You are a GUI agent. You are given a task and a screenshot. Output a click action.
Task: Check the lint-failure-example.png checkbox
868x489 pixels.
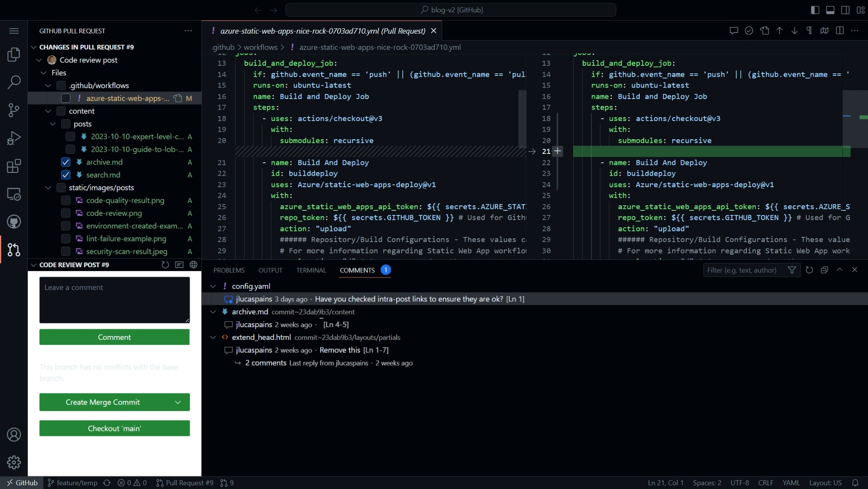tap(66, 239)
